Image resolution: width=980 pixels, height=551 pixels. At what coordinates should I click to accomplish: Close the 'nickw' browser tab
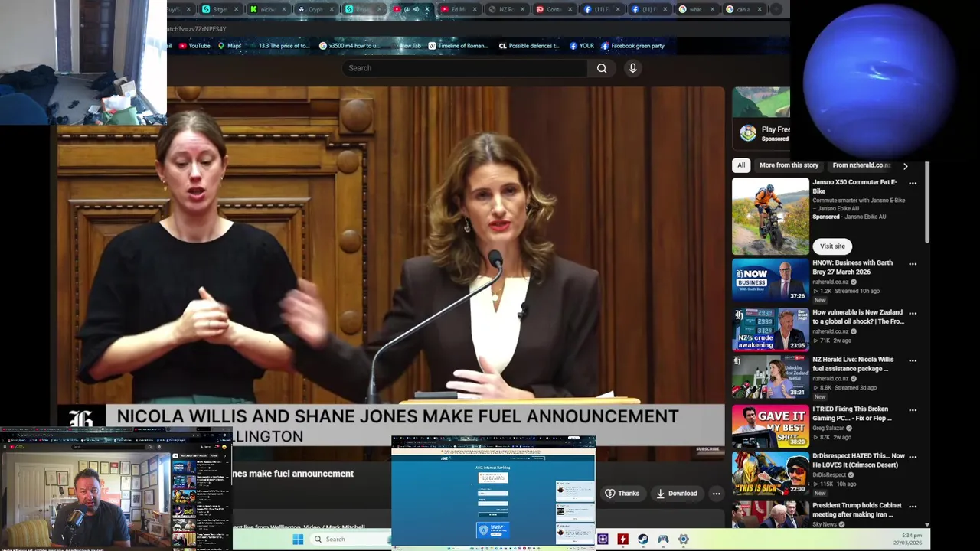pos(284,9)
